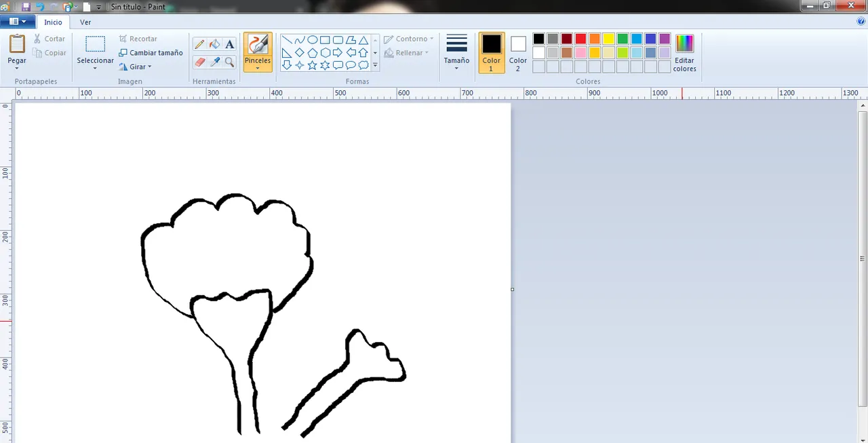Choose the straight Line shape
868x443 pixels.
coord(287,40)
